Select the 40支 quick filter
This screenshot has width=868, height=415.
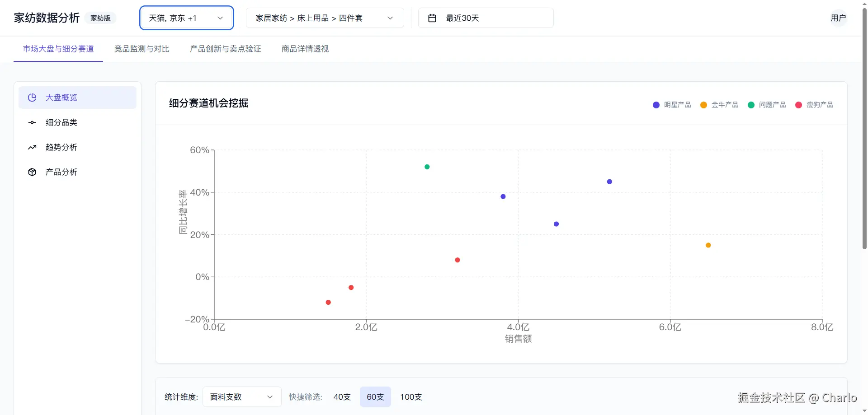click(342, 397)
